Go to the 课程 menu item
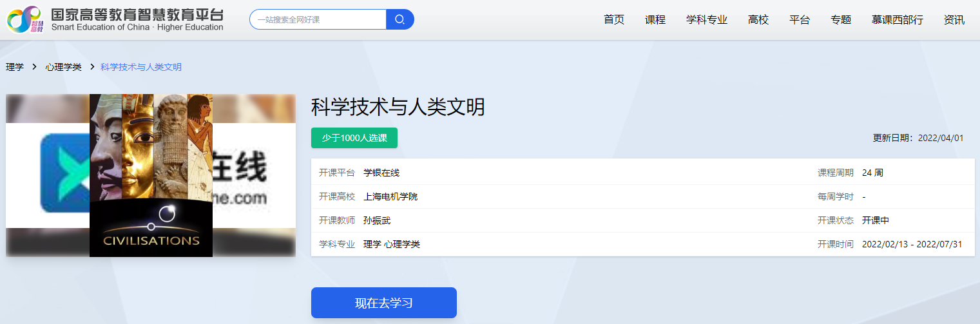980x324 pixels. click(x=655, y=19)
